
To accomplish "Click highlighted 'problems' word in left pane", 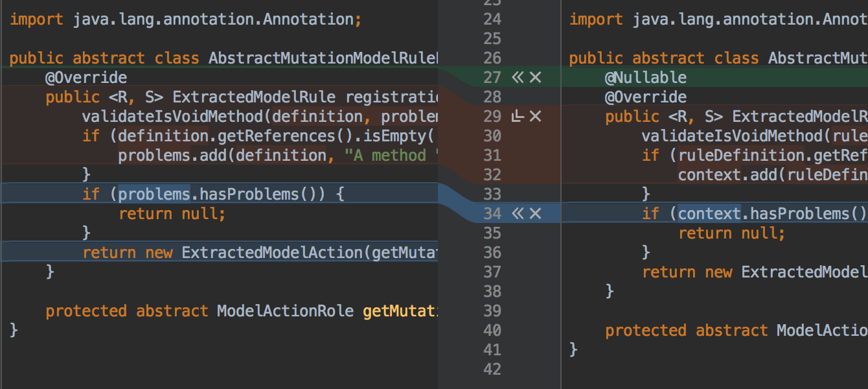I will pos(154,194).
